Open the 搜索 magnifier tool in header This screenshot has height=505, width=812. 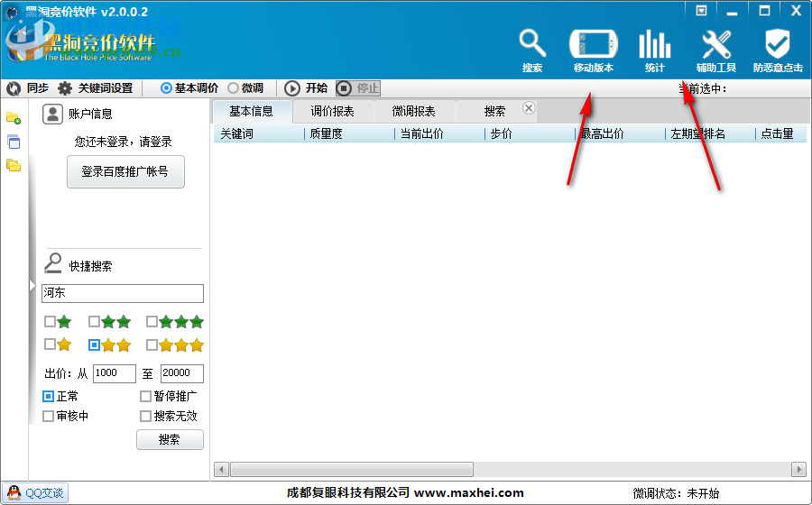(x=532, y=50)
